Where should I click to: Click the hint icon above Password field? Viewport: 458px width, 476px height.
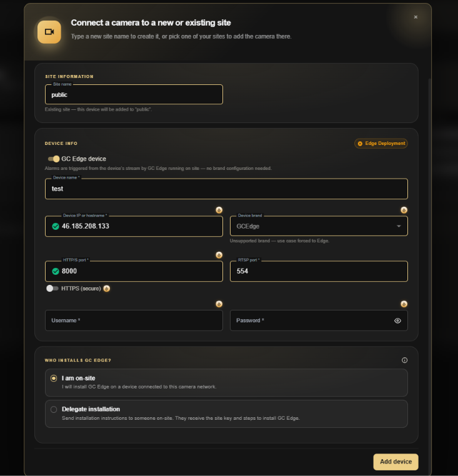click(404, 304)
